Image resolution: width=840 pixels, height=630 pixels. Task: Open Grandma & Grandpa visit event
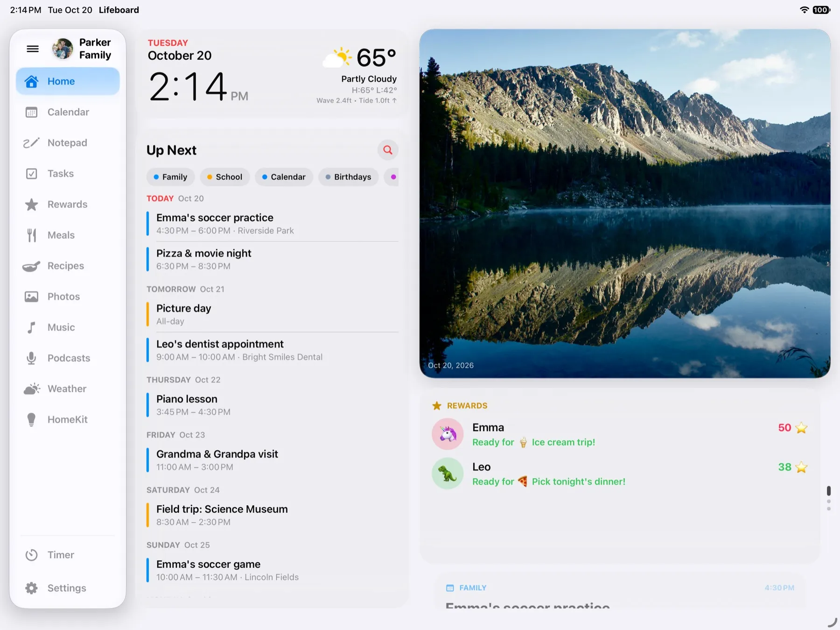tap(273, 460)
